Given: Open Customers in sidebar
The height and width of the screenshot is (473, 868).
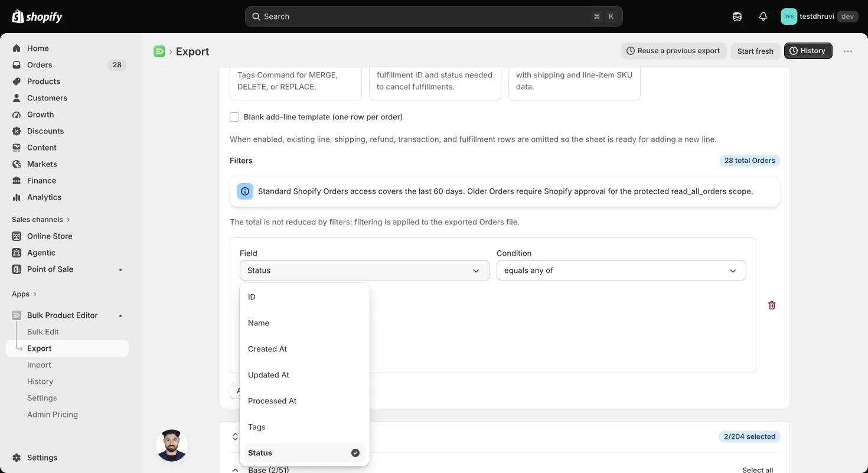Looking at the screenshot, I should pyautogui.click(x=47, y=98).
